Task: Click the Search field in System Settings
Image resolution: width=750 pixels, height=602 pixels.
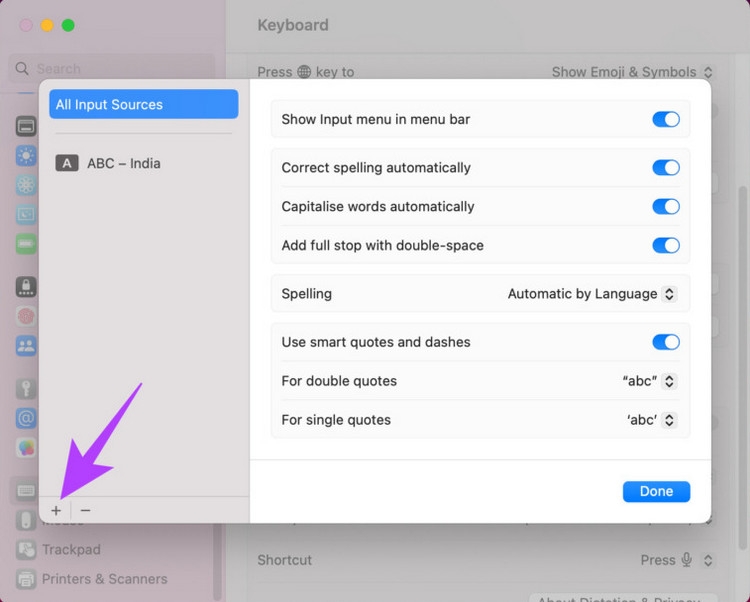Action: click(112, 68)
